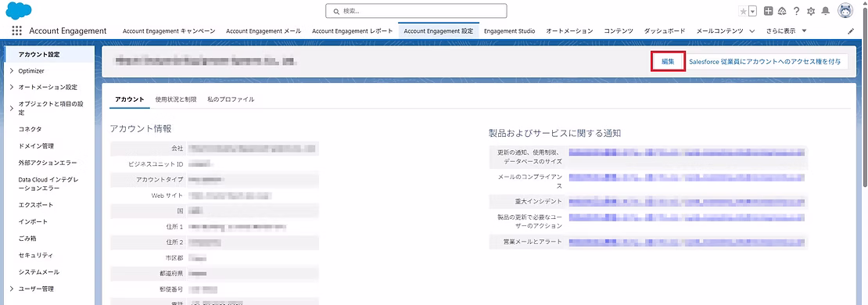Click the 重大インシデント notification label
Viewport: 868px width, 305px height.
pyautogui.click(x=539, y=201)
